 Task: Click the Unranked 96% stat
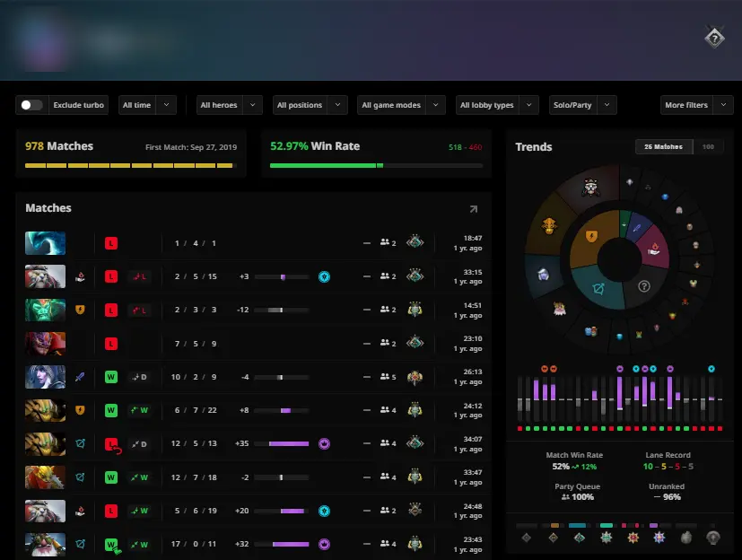click(x=667, y=493)
